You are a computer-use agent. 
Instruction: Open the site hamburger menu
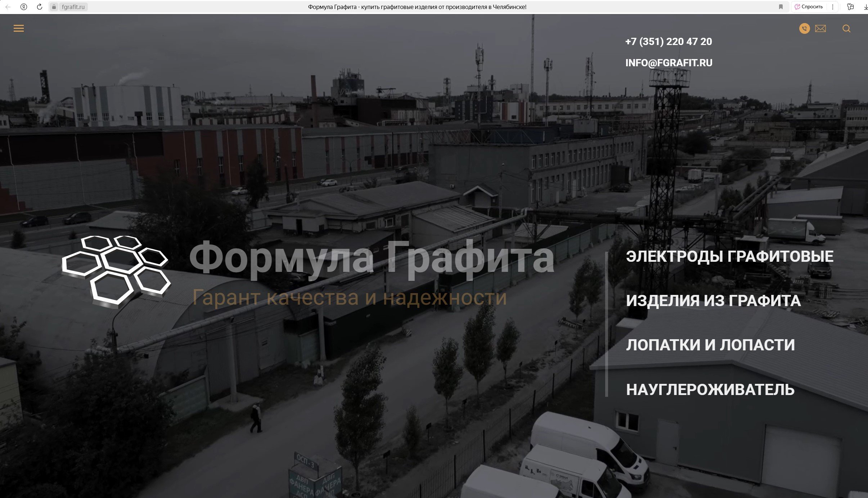(x=19, y=28)
